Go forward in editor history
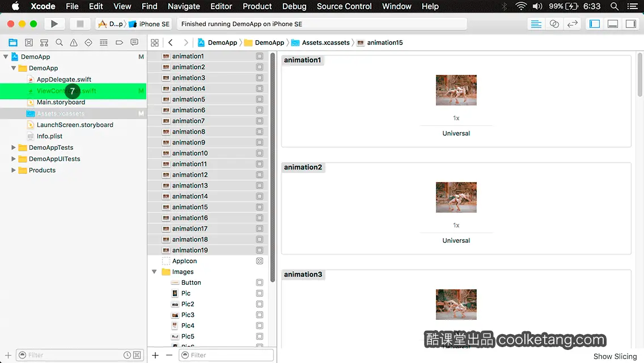The width and height of the screenshot is (644, 363). click(186, 43)
